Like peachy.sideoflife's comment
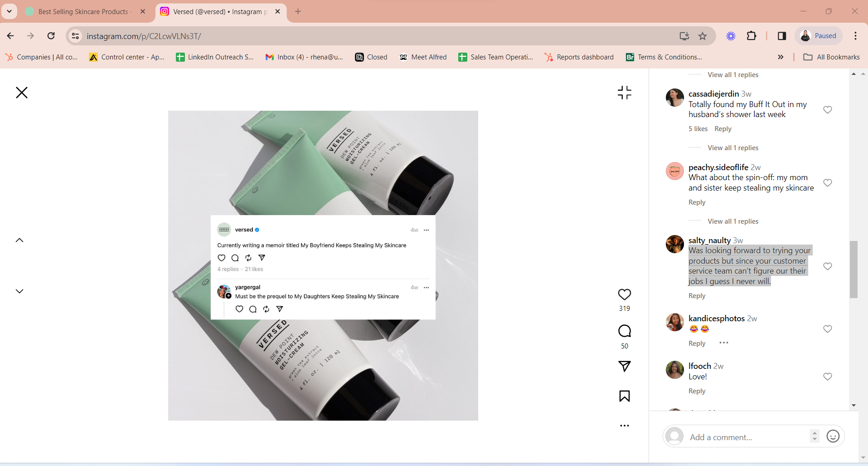 pos(828,183)
